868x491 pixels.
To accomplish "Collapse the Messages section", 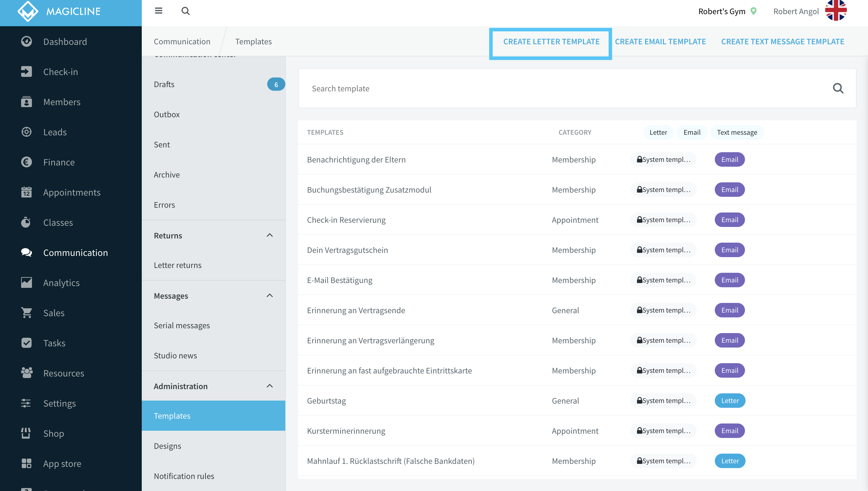I will click(x=270, y=295).
